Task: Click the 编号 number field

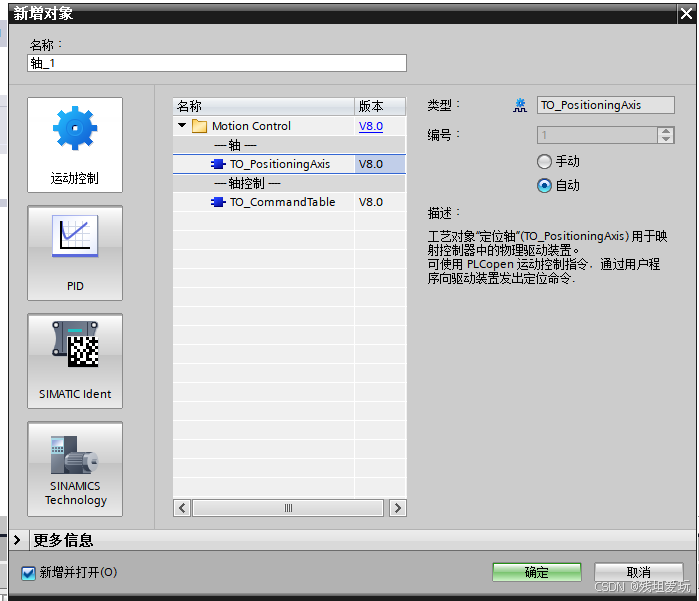Action: click(x=597, y=135)
